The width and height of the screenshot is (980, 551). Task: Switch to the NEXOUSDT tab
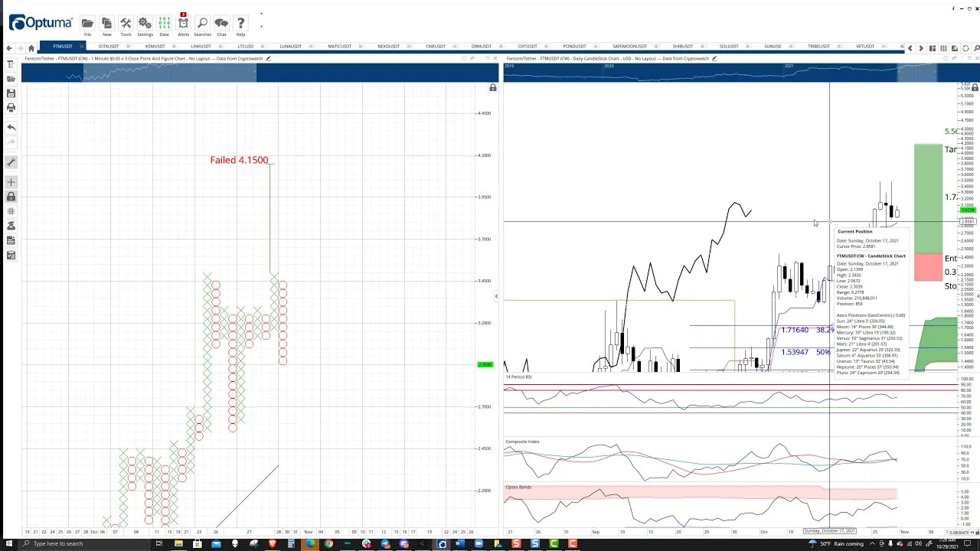[388, 47]
